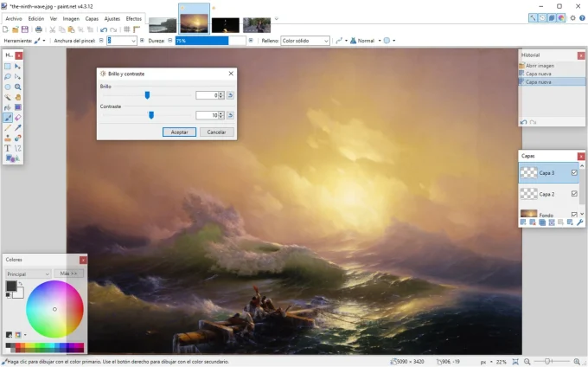Activate the Zoom magnifier tool
This screenshot has width=588, height=367.
(x=18, y=87)
